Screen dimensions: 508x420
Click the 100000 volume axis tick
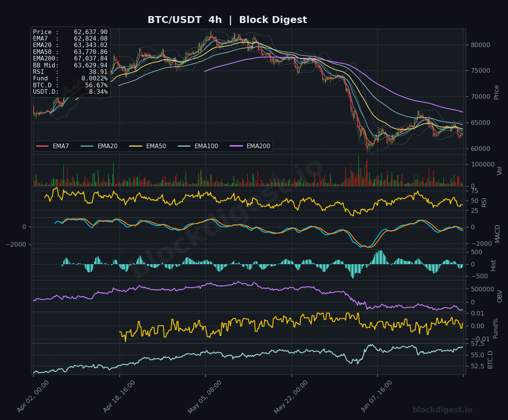[482, 165]
